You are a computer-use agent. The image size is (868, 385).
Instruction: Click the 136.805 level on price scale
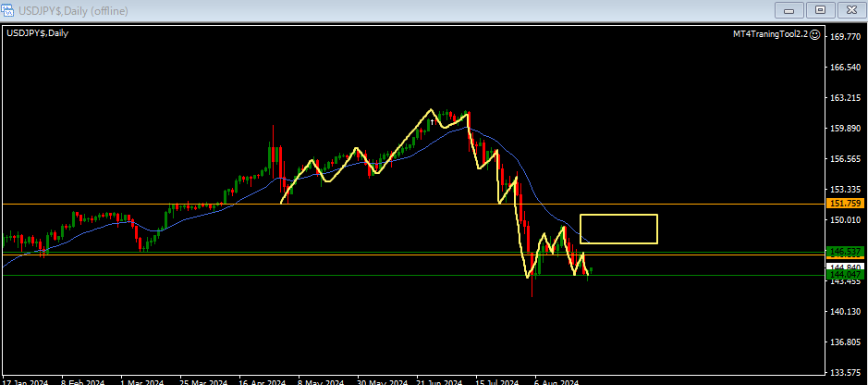point(846,342)
